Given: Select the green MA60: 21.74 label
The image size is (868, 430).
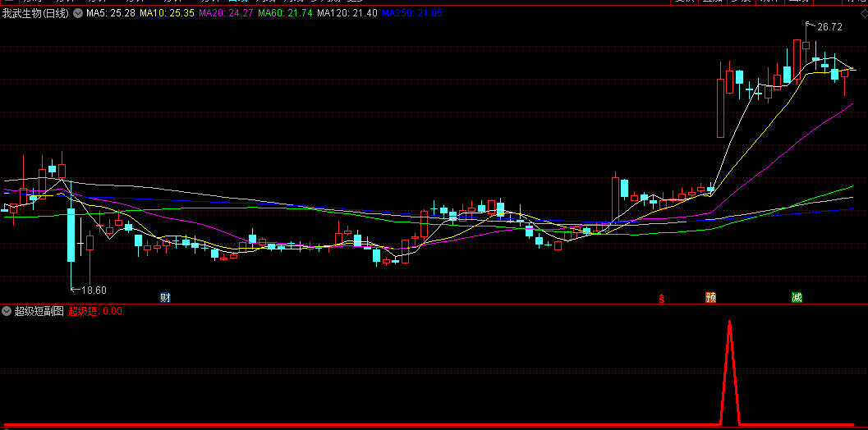Looking at the screenshot, I should pyautogui.click(x=285, y=13).
